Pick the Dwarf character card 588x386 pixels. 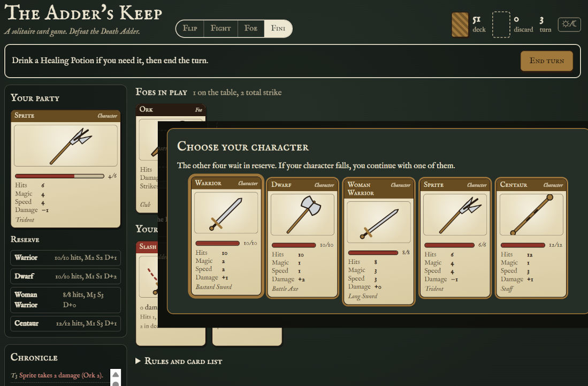(x=302, y=238)
